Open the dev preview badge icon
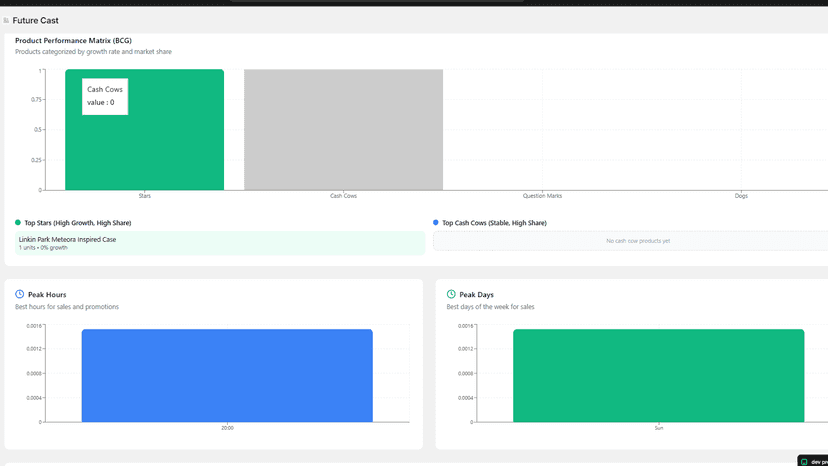 coord(804,462)
